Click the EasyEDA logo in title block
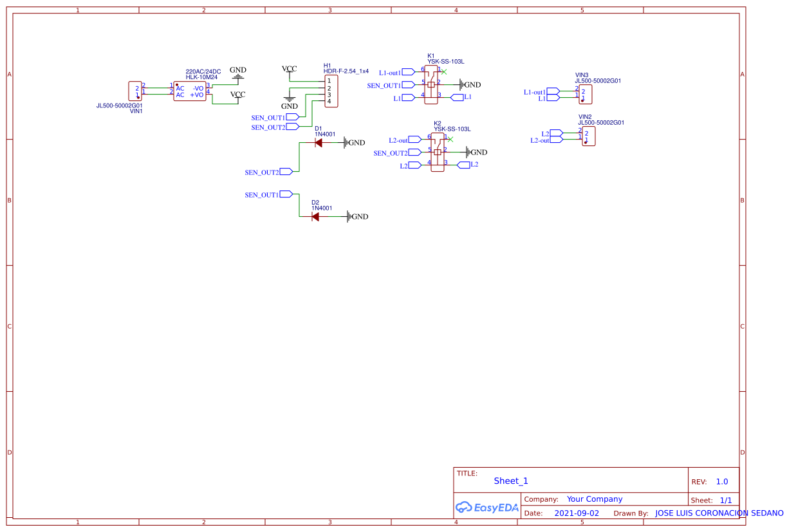Image resolution: width=796 pixels, height=532 pixels. (487, 508)
